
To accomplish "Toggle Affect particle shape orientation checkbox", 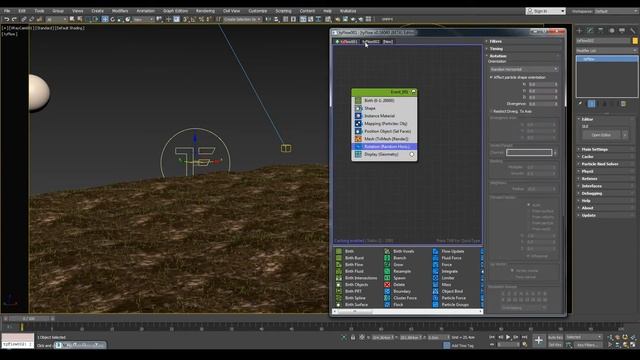I will click(491, 77).
